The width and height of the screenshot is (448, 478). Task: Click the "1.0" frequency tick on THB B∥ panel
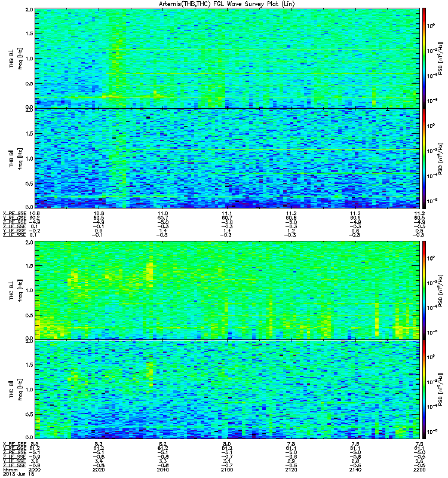point(29,158)
